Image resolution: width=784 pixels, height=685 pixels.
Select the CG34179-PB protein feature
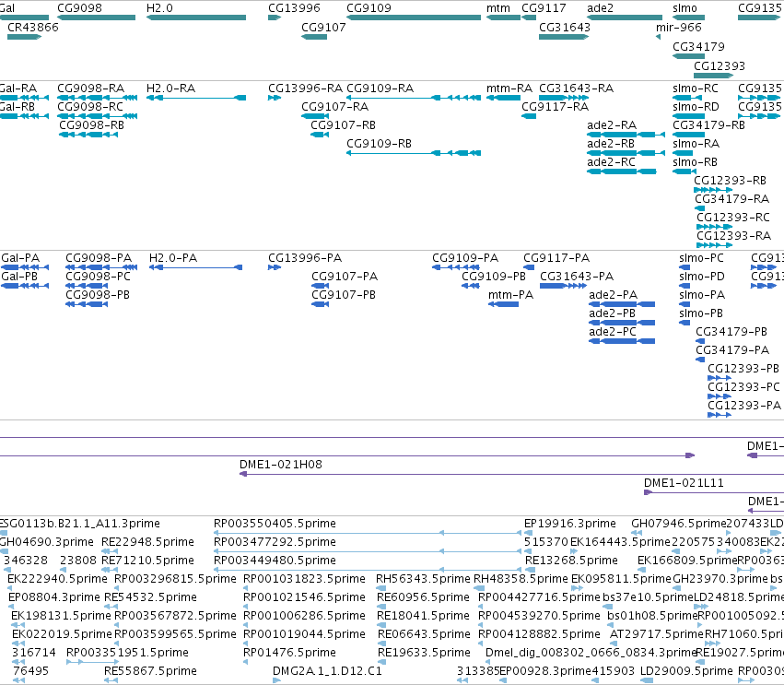(700, 341)
